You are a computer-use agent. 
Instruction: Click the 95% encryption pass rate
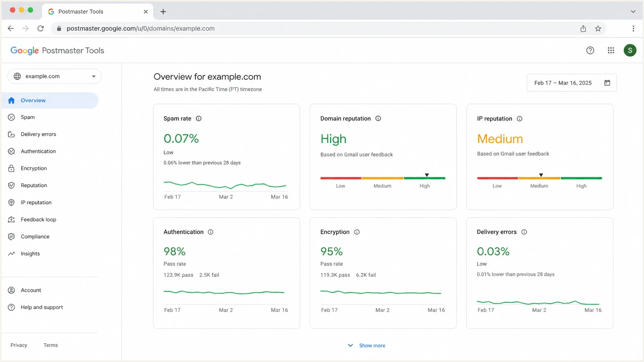coord(332,252)
